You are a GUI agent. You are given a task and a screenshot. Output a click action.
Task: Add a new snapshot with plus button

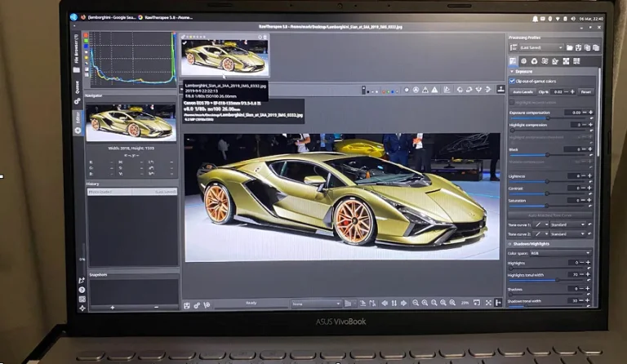113,307
